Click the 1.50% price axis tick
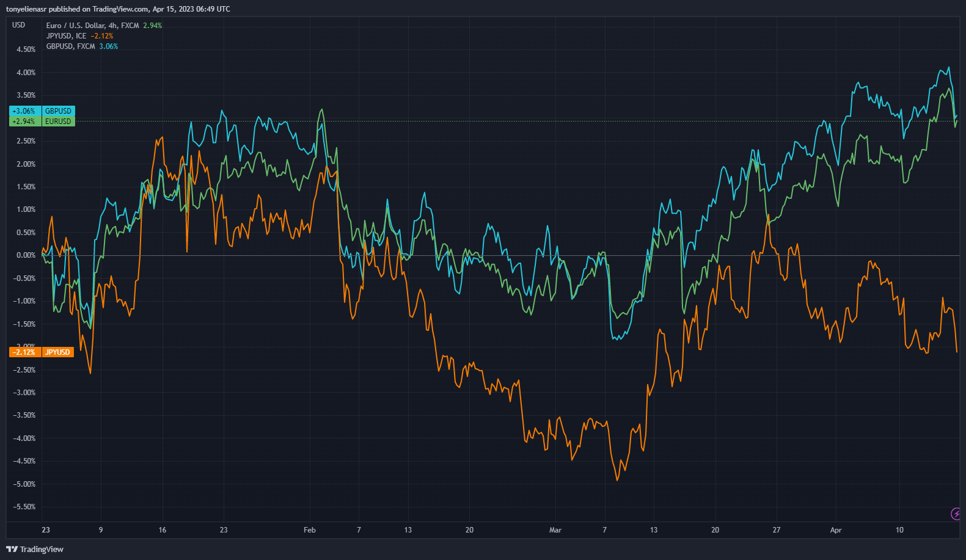 (x=26, y=187)
